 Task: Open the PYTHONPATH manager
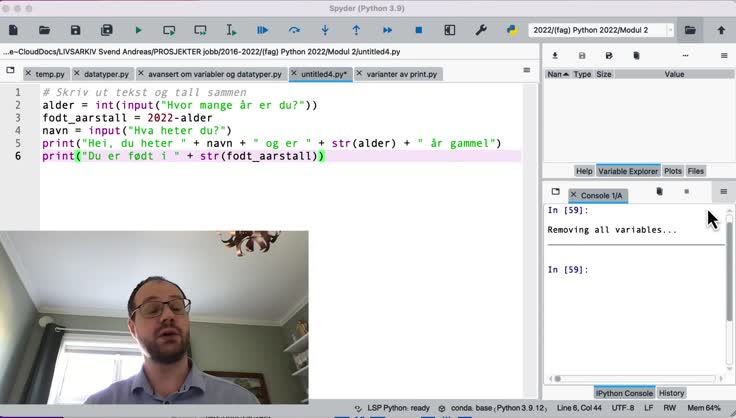512,30
